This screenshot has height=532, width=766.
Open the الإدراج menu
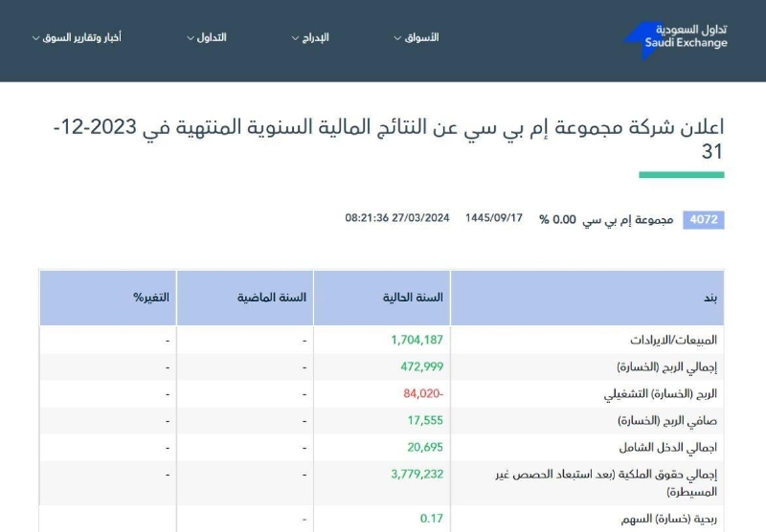point(310,37)
